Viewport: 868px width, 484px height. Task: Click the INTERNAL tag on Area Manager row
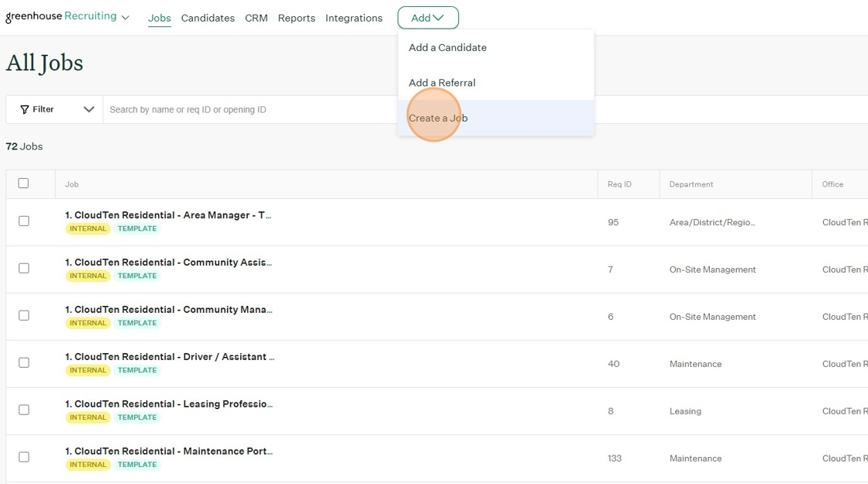[88, 228]
